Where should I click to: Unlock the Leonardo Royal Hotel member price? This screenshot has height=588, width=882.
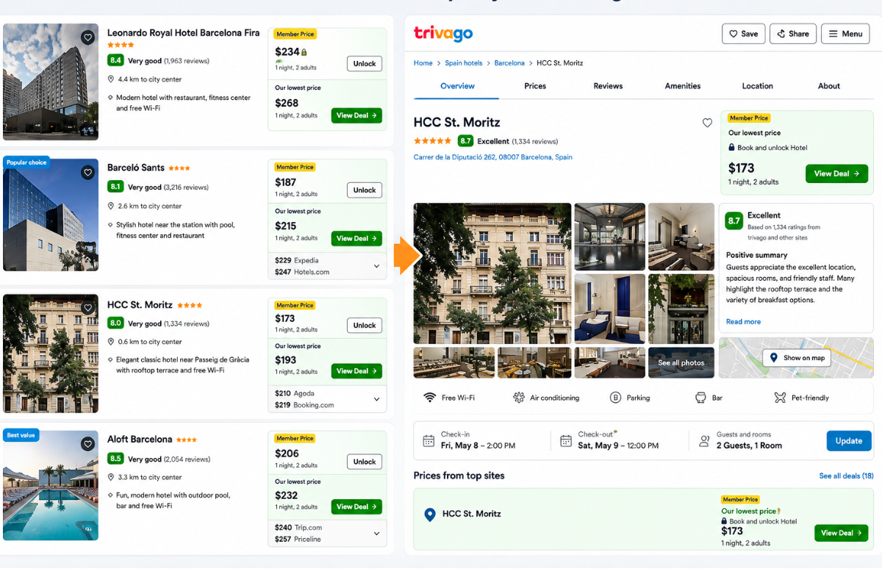click(x=365, y=63)
